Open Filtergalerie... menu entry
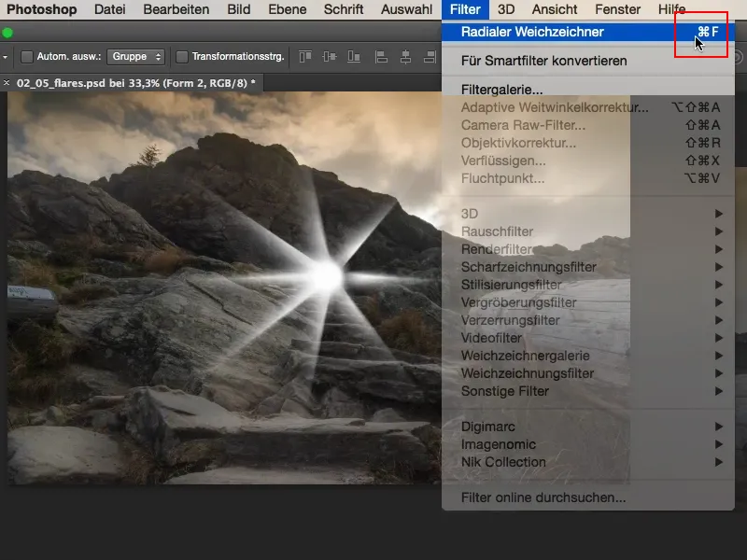This screenshot has height=560, width=747. [x=588, y=90]
